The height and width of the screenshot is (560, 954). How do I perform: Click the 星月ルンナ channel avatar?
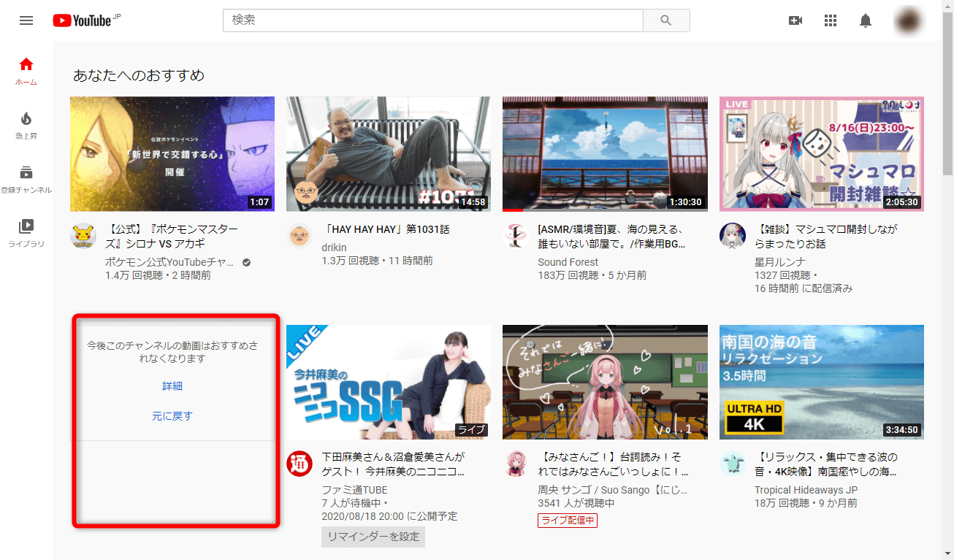click(733, 236)
